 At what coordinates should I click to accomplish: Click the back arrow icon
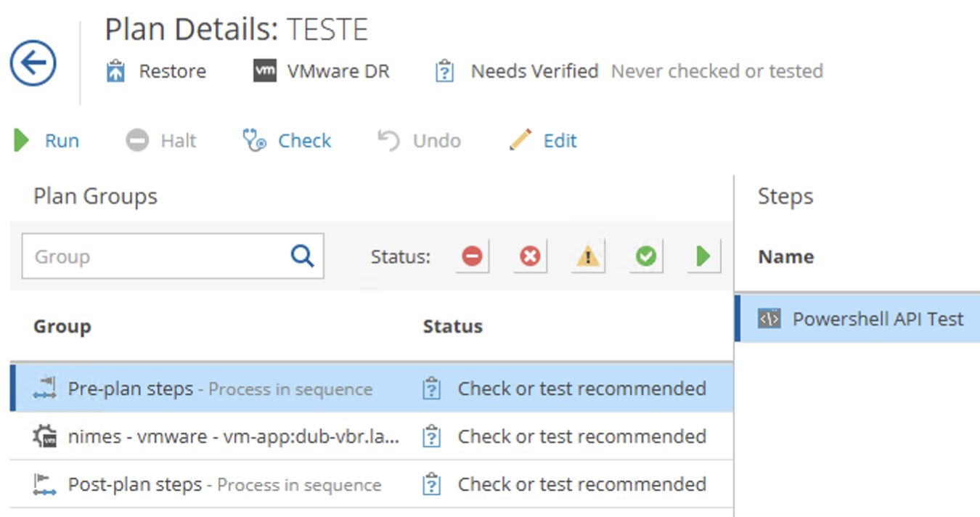33,63
